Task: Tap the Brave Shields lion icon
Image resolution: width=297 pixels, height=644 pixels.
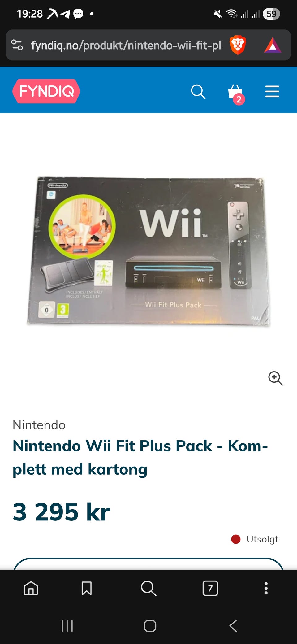Action: point(238,45)
